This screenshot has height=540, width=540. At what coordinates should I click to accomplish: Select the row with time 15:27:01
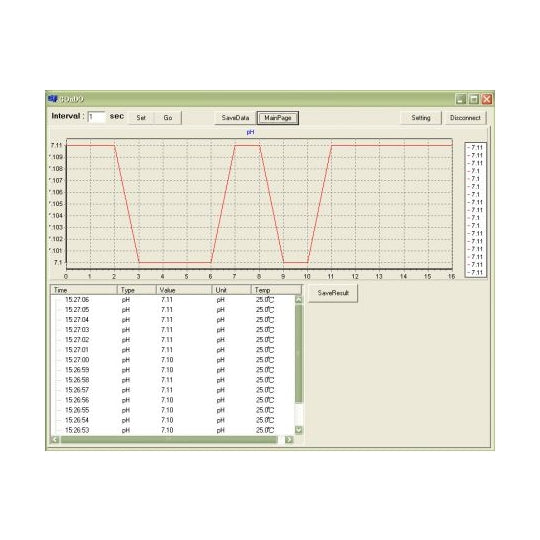pyautogui.click(x=173, y=350)
